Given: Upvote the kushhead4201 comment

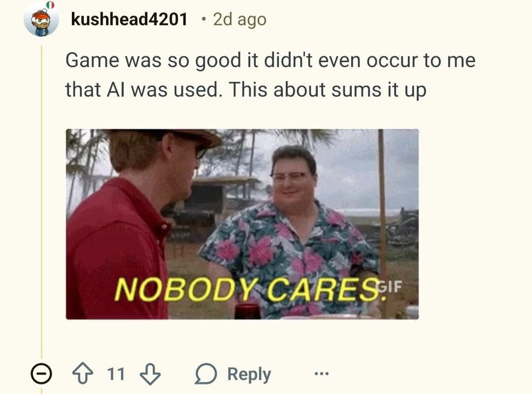Looking at the screenshot, I should 82,374.
